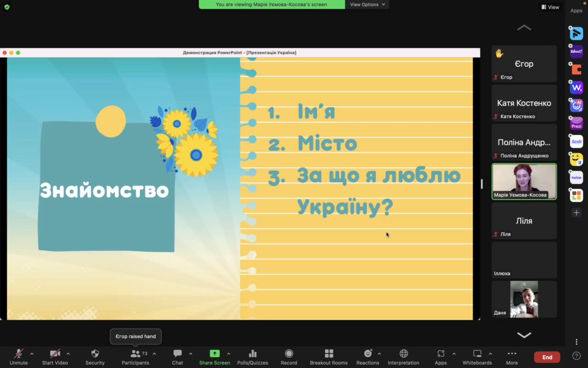588x368 pixels.
Task: Open the Polls/Quizzes panel
Action: pos(253,354)
